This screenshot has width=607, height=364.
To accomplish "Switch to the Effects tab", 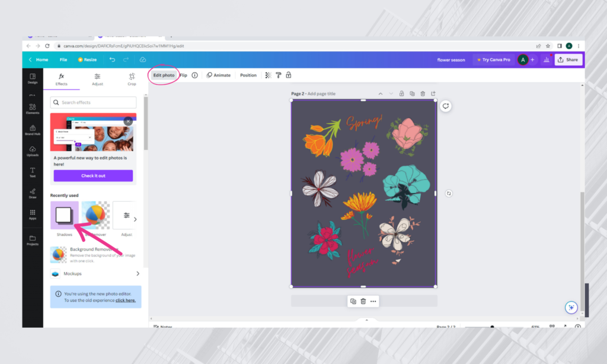I will 61,79.
